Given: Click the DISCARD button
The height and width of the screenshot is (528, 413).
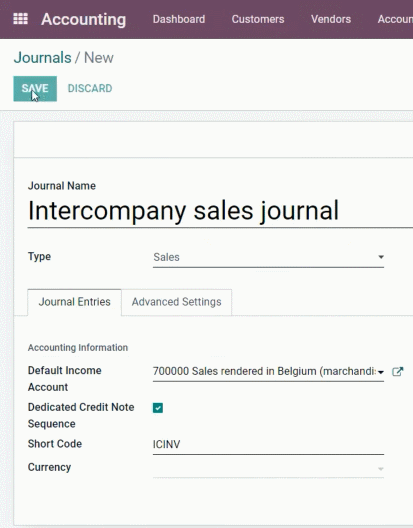Looking at the screenshot, I should (x=90, y=89).
